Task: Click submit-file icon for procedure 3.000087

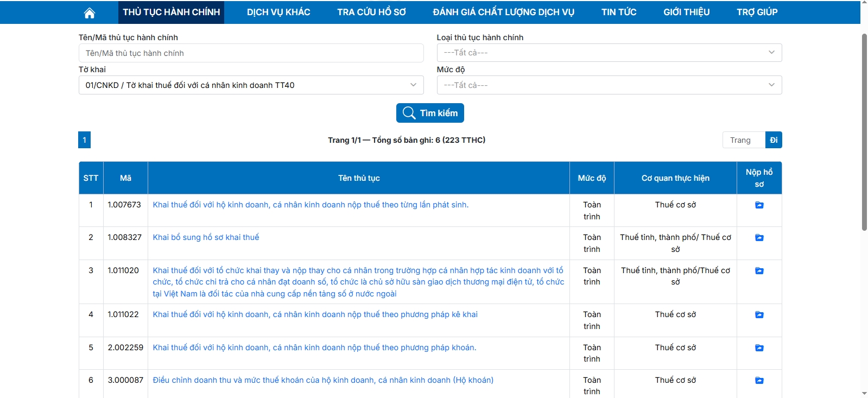Action: click(759, 381)
